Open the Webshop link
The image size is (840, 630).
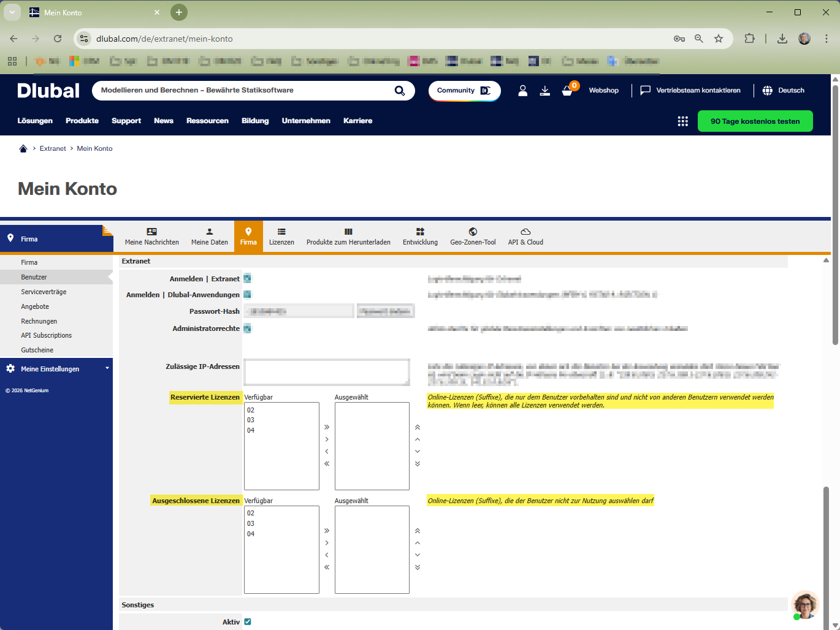604,91
